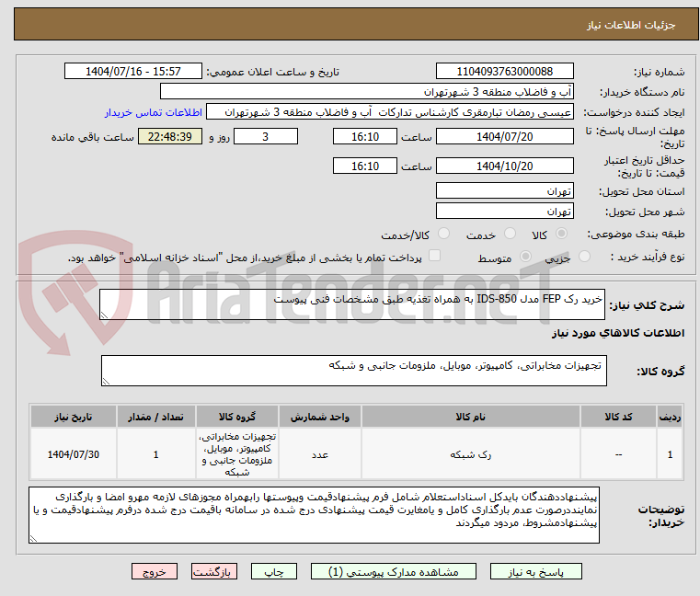Select the کالا/خدمت radio button
Image resolution: width=700 pixels, height=596 pixels.
point(443,234)
